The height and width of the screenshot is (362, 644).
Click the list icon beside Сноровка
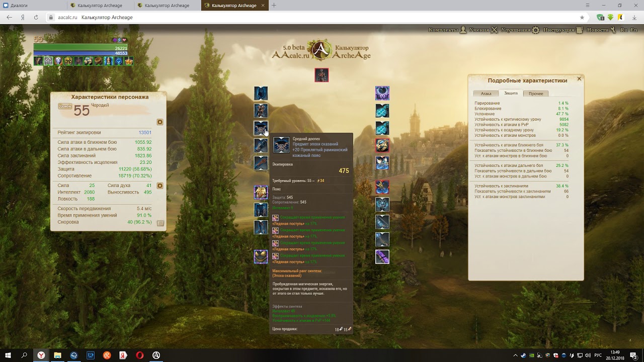(x=160, y=223)
